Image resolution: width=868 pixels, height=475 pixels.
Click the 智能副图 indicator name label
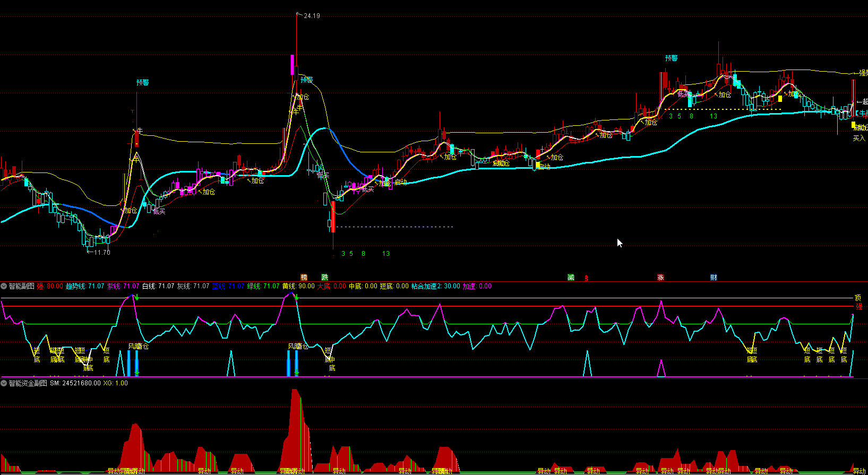pyautogui.click(x=21, y=287)
